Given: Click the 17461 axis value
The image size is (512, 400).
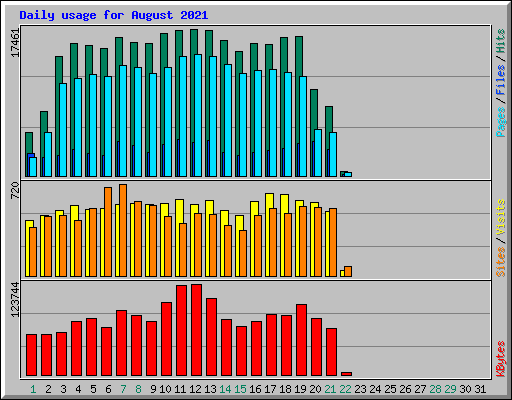Looking at the screenshot, I should tap(15, 43).
